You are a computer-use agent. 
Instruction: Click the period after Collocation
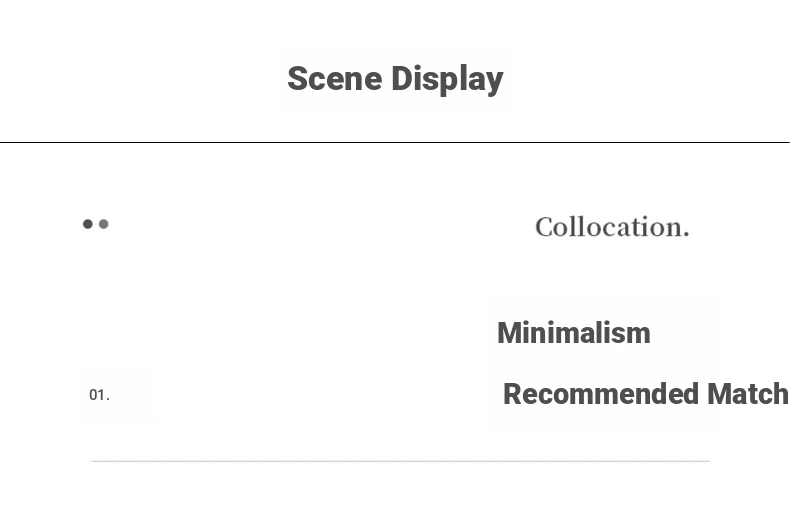[x=686, y=235]
